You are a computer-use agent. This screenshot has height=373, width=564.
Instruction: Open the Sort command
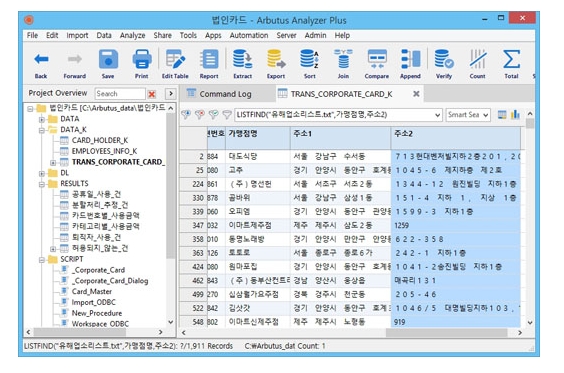[309, 64]
